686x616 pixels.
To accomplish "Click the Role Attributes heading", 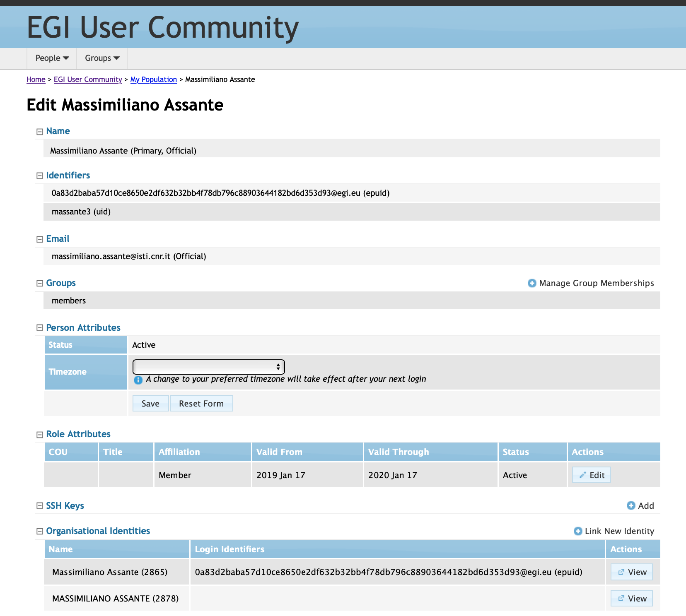I will pos(78,434).
